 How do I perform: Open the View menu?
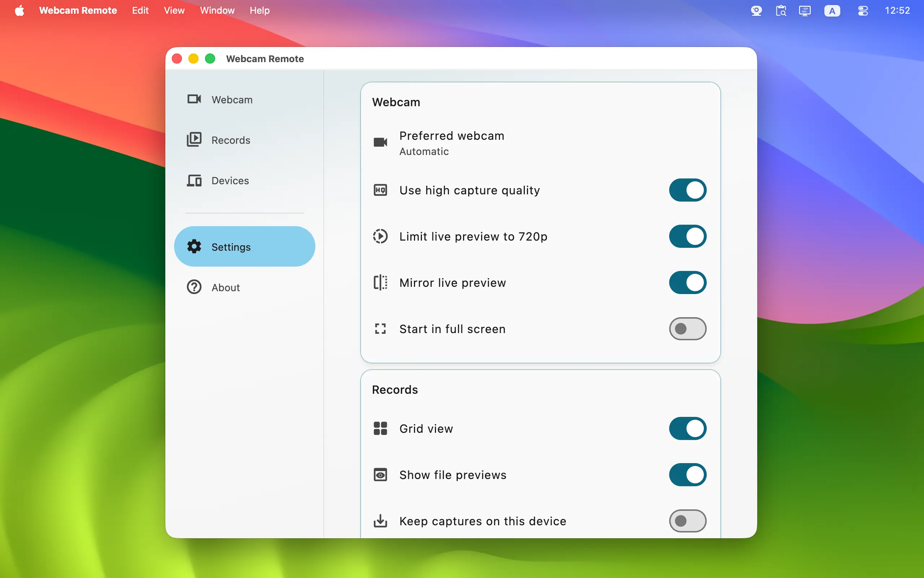coord(174,10)
